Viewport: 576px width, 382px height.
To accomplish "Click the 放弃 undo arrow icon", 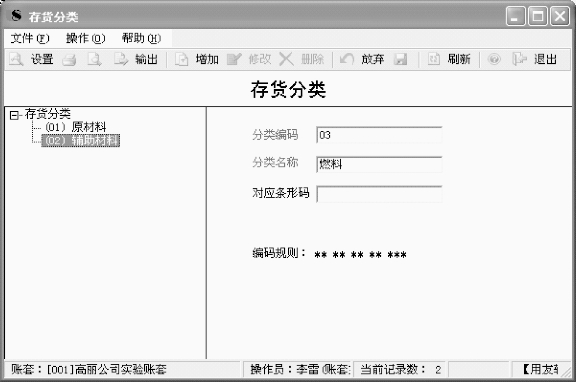I will point(347,59).
